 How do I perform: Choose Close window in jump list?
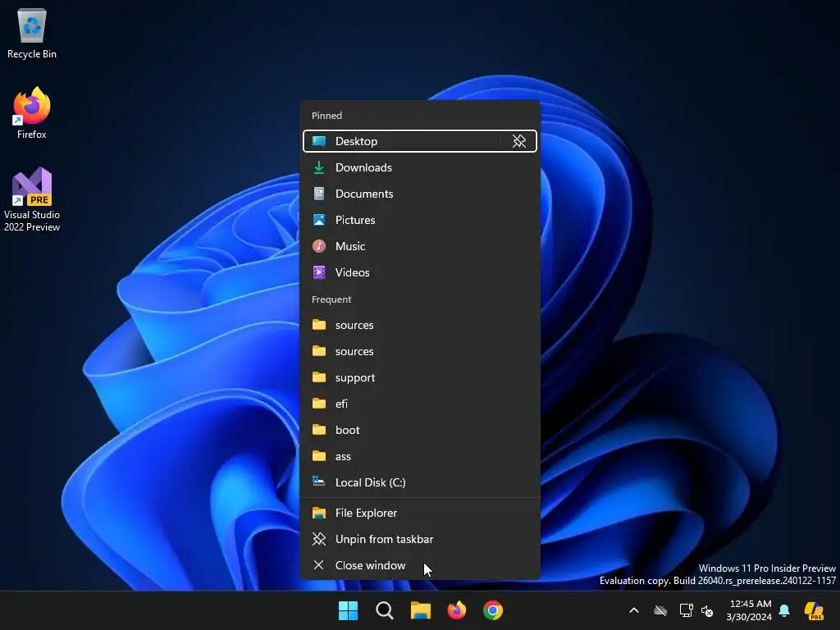point(420,565)
